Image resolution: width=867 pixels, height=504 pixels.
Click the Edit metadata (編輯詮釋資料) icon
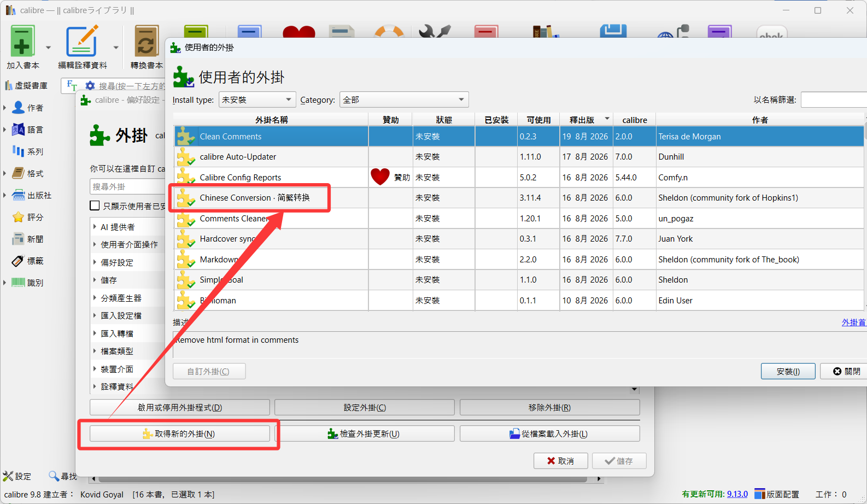click(x=82, y=41)
